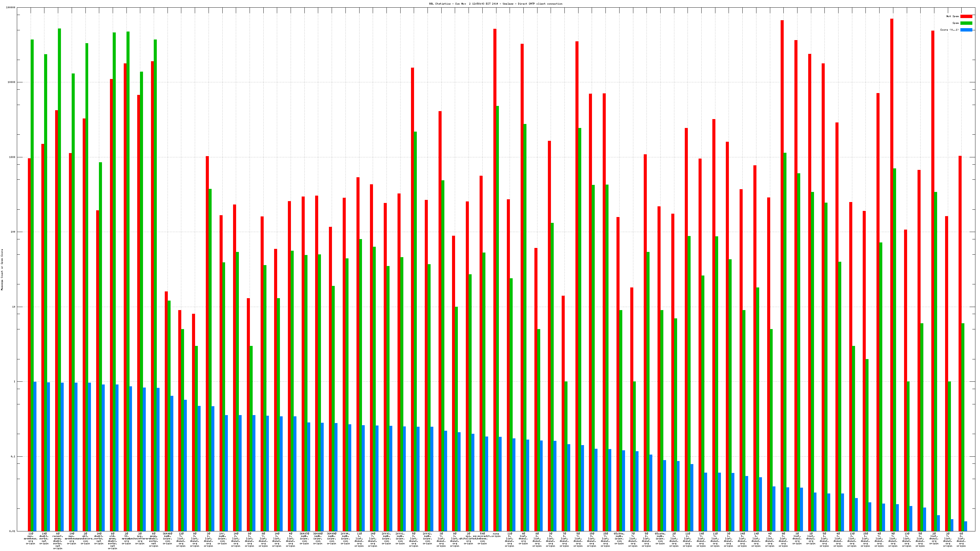Click the "11@ zen.spamhaus.org origin" x-axis label
The image size is (980, 551).
(30, 538)
